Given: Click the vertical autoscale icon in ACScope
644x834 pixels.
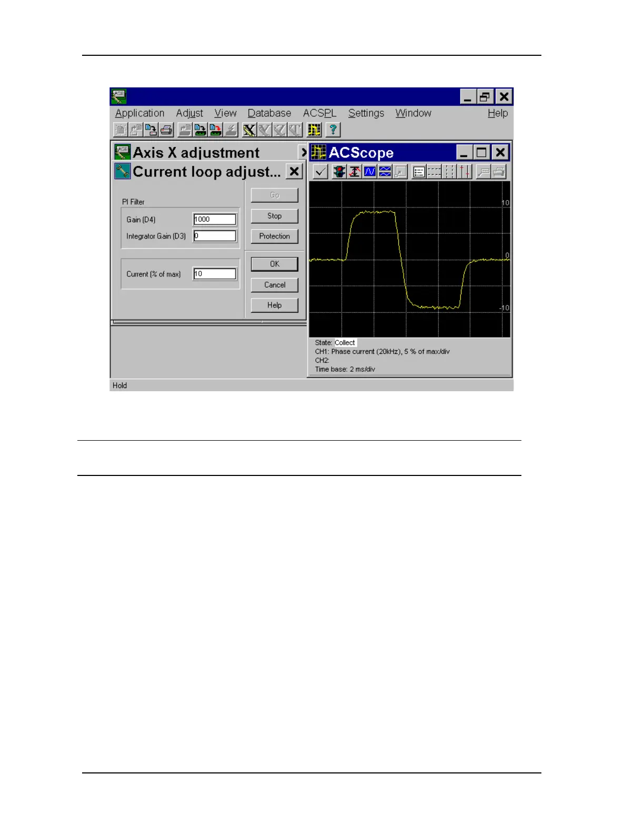Looking at the screenshot, I should click(x=355, y=172).
